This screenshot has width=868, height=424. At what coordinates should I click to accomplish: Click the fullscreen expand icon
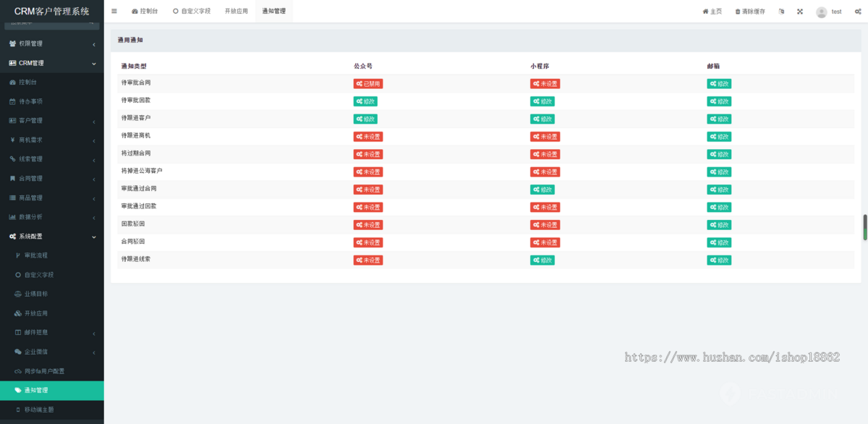pyautogui.click(x=800, y=12)
